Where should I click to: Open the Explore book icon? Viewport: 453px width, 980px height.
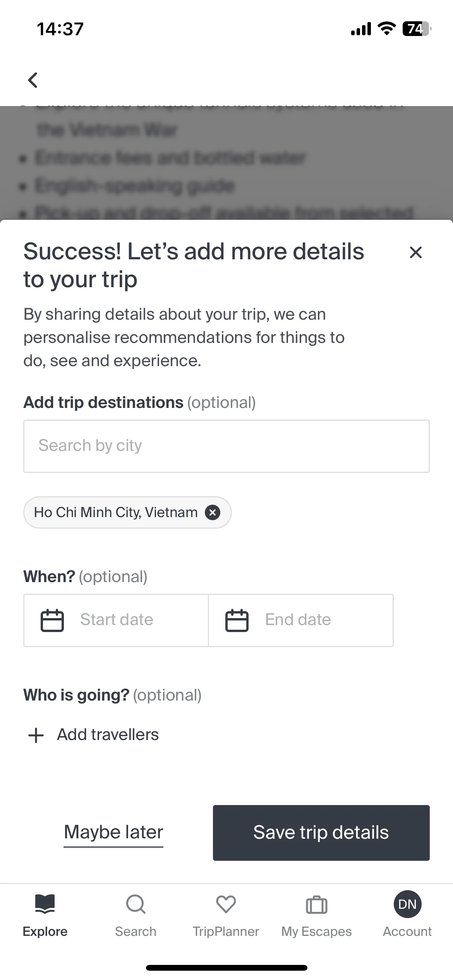pyautogui.click(x=45, y=904)
